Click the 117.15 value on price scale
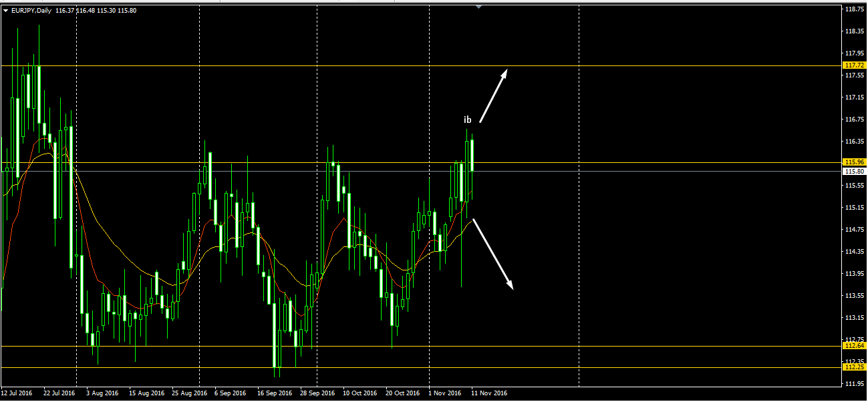Viewport: 868px width, 418px height. point(855,97)
